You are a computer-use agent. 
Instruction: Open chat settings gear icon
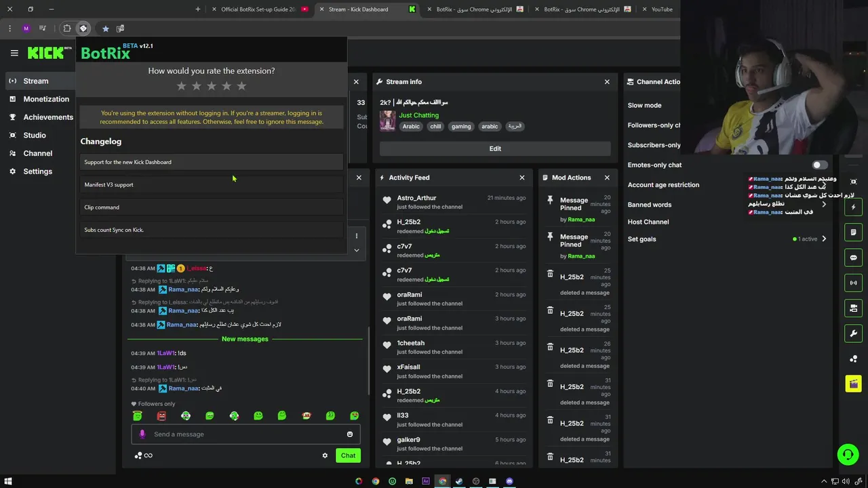325,455
